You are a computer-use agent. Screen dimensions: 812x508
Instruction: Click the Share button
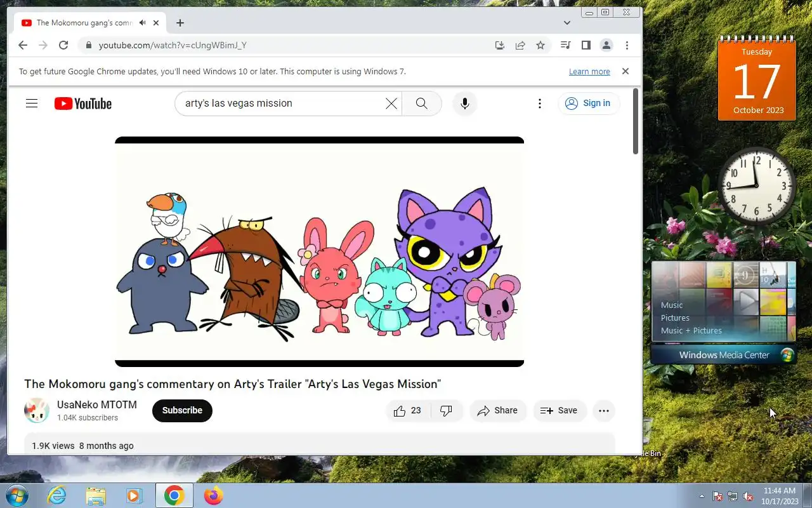[498, 411]
